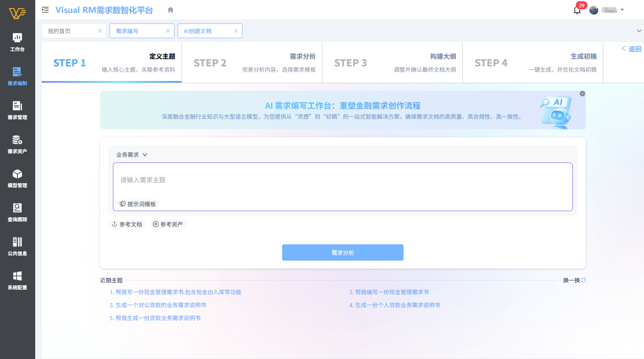The width and height of the screenshot is (644, 359).
Task: Open 系统配置 sidebar section
Action: pos(17,281)
